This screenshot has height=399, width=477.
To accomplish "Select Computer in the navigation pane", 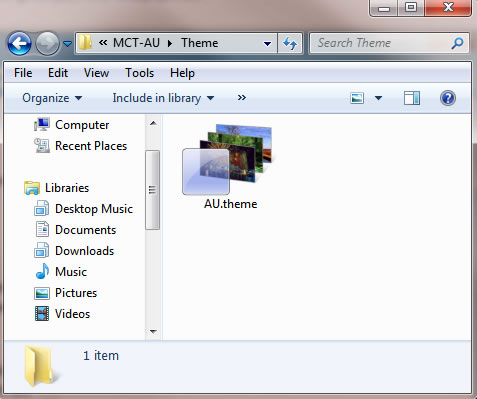I will pyautogui.click(x=82, y=125).
